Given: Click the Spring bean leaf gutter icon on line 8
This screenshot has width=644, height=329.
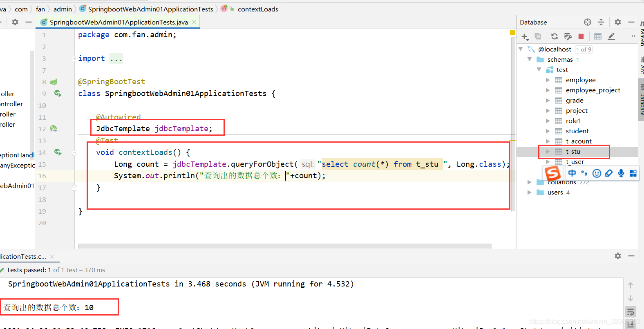Looking at the screenshot, I should tap(54, 82).
